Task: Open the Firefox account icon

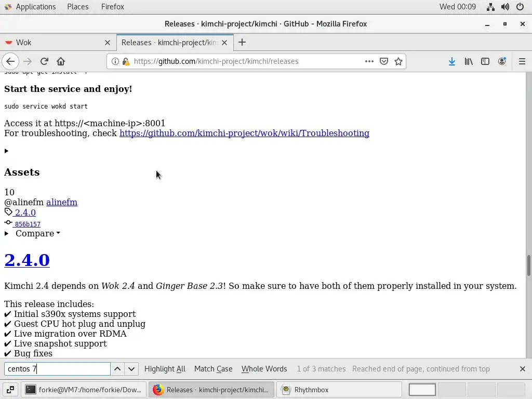Action: tap(502, 61)
